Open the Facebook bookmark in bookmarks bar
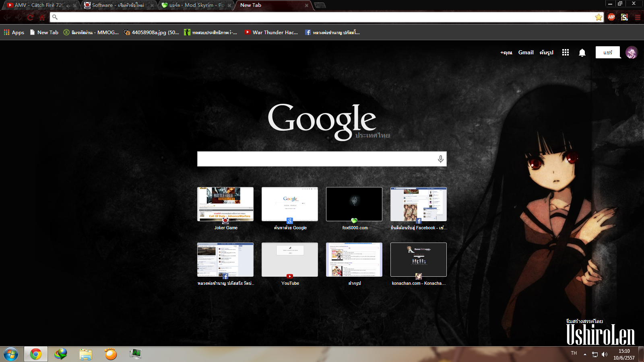644x362 pixels. click(x=332, y=33)
